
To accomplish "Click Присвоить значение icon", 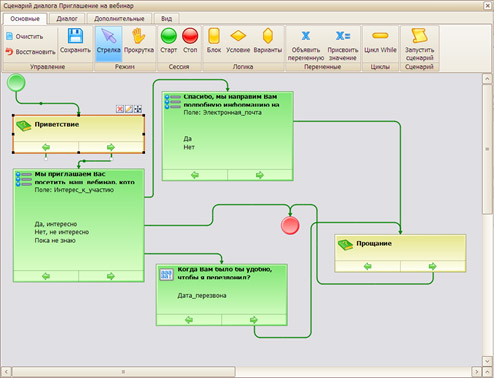I will pyautogui.click(x=343, y=36).
